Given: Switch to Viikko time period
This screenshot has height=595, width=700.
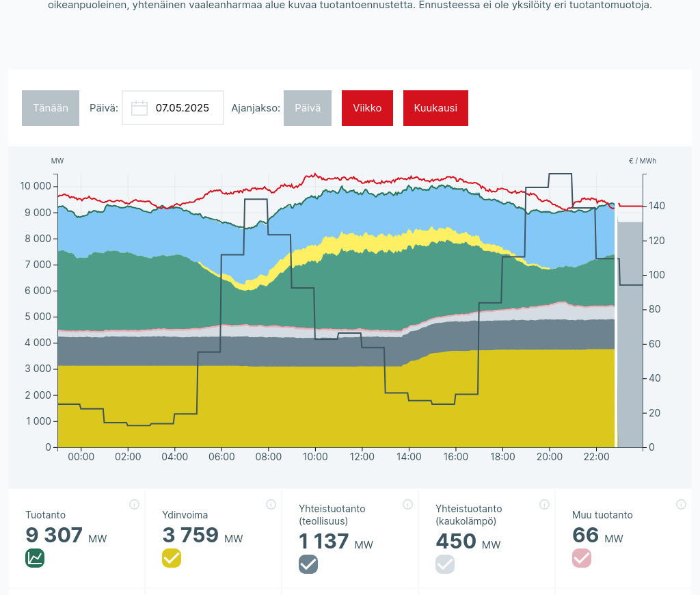Looking at the screenshot, I should 367,108.
